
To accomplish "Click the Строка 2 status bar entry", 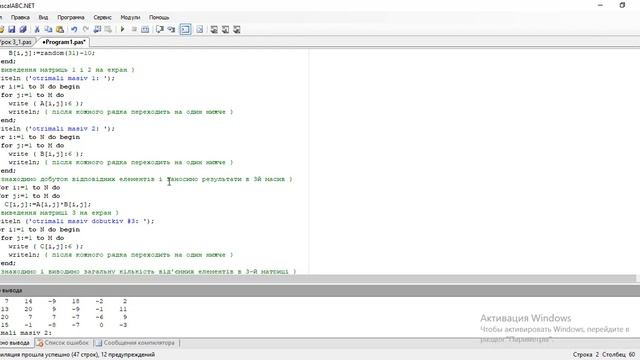I will pyautogui.click(x=586, y=355).
